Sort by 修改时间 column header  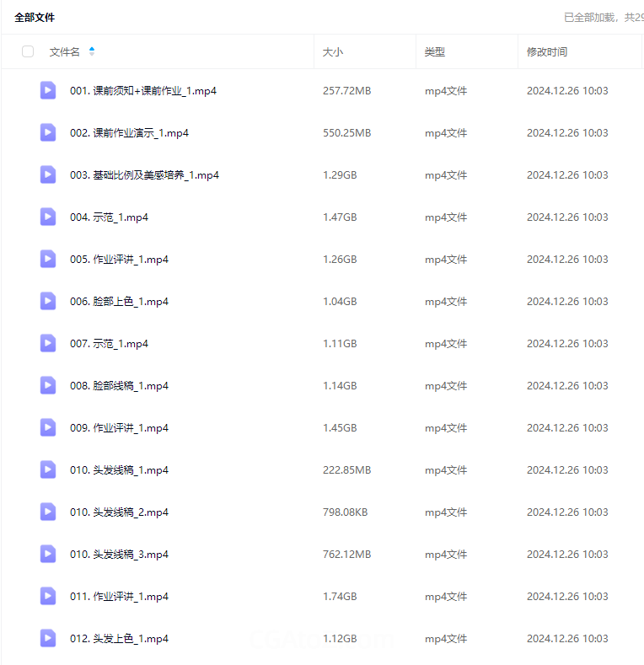click(x=547, y=52)
